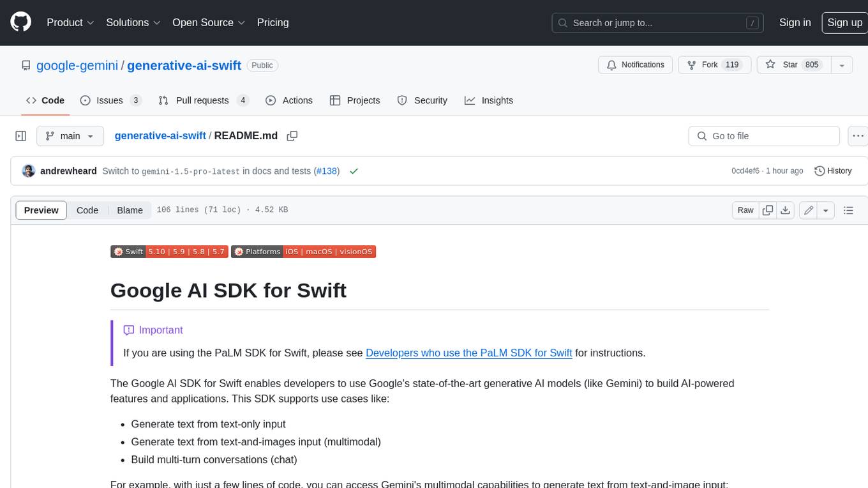Focus the Search or jump to field

(659, 22)
